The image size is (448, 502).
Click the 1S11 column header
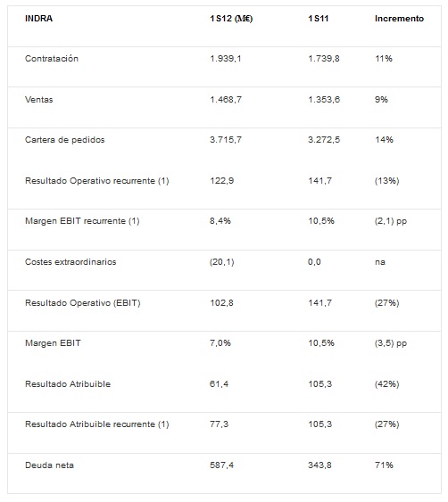pos(319,18)
